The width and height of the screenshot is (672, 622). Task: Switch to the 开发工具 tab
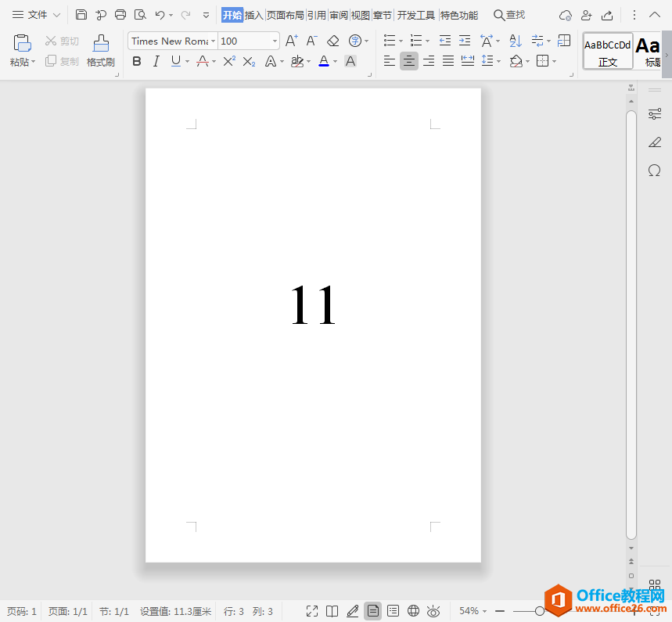tap(415, 16)
